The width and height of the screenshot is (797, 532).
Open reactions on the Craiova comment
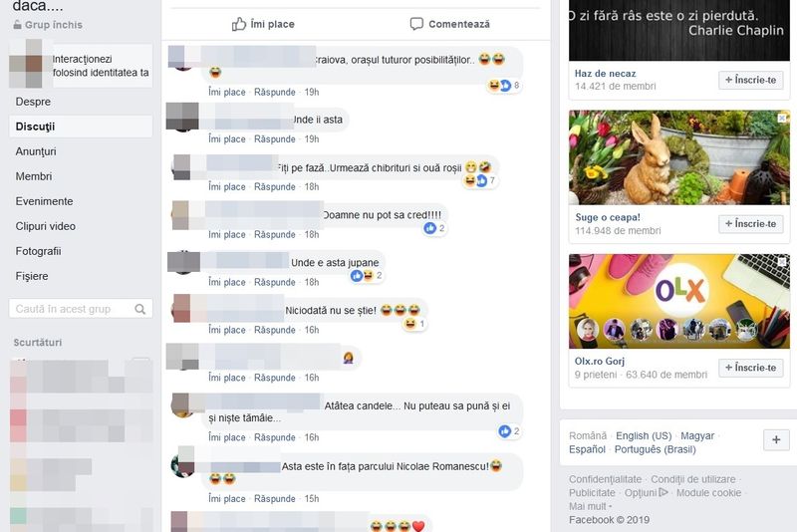tap(504, 86)
